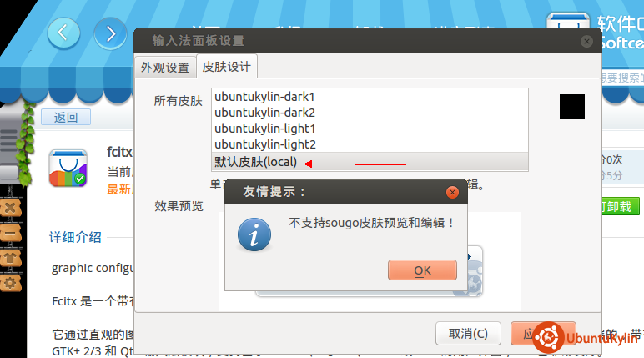
Task: Switch to the 外观设置 tab
Action: (x=165, y=67)
